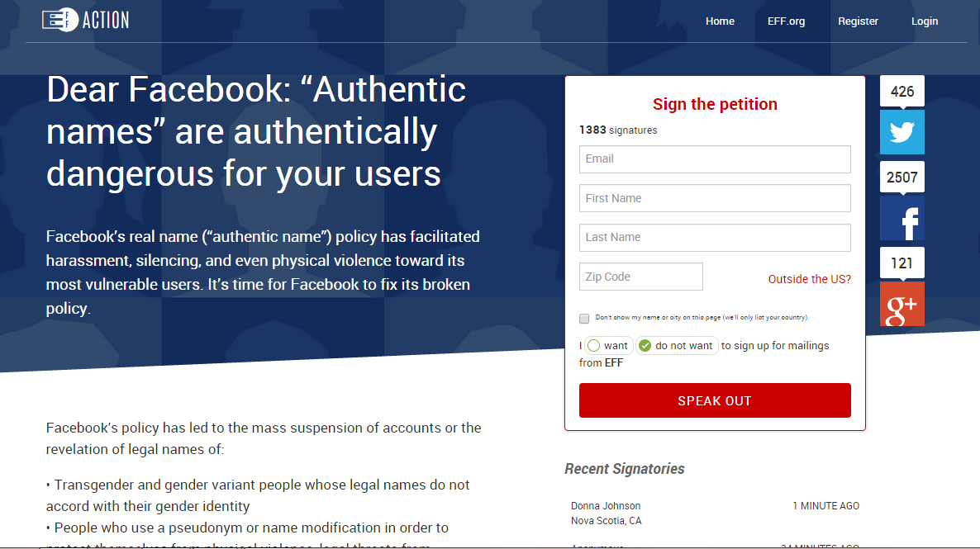Click the Twitter share count 426

point(902,91)
